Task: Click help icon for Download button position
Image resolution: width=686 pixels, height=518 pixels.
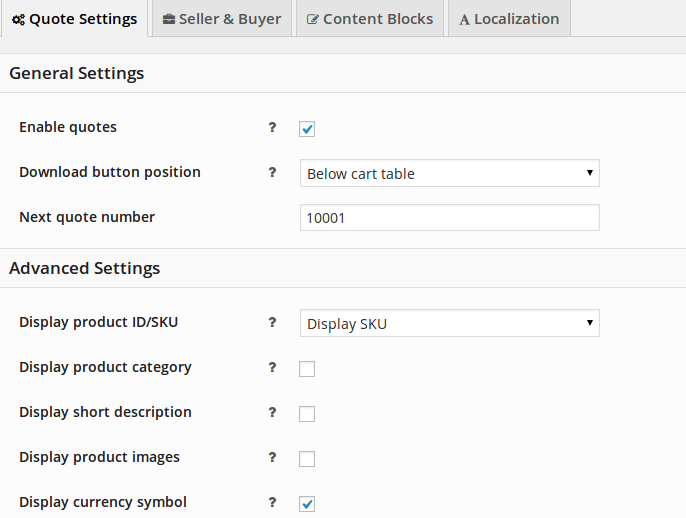Action: click(272, 172)
